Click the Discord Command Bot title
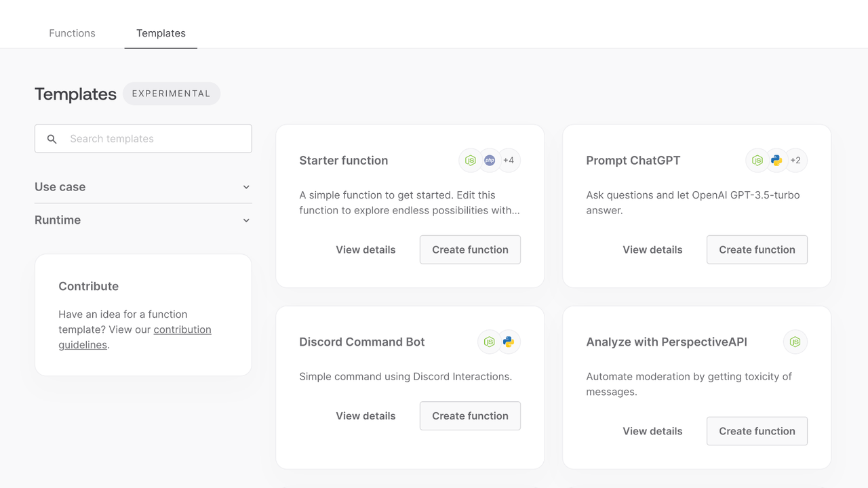868x488 pixels. [362, 342]
